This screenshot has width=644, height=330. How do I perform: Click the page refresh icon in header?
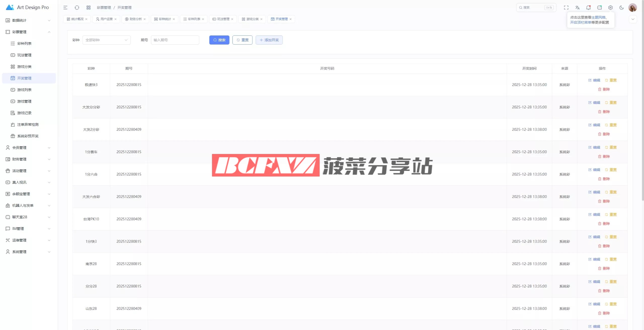click(x=77, y=8)
